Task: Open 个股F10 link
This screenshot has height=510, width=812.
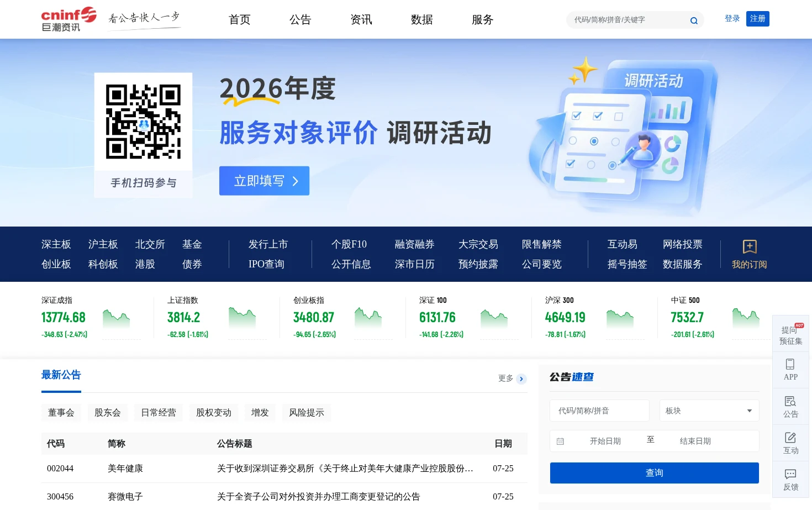Action: point(349,244)
